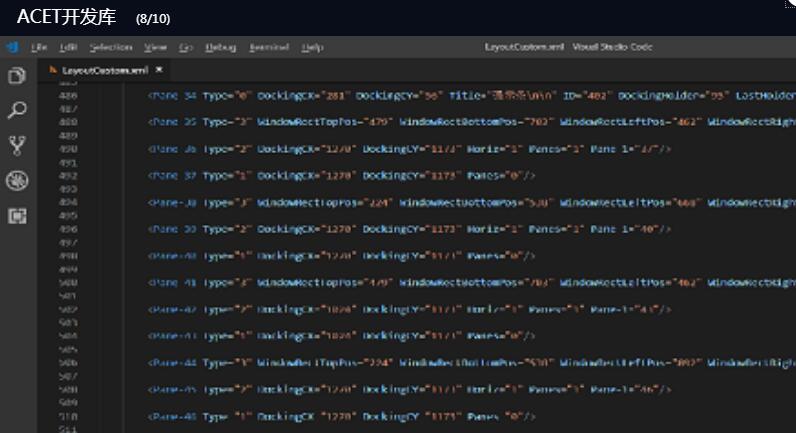Open the Explorer files icon
This screenshot has height=433, width=796.
(x=16, y=76)
